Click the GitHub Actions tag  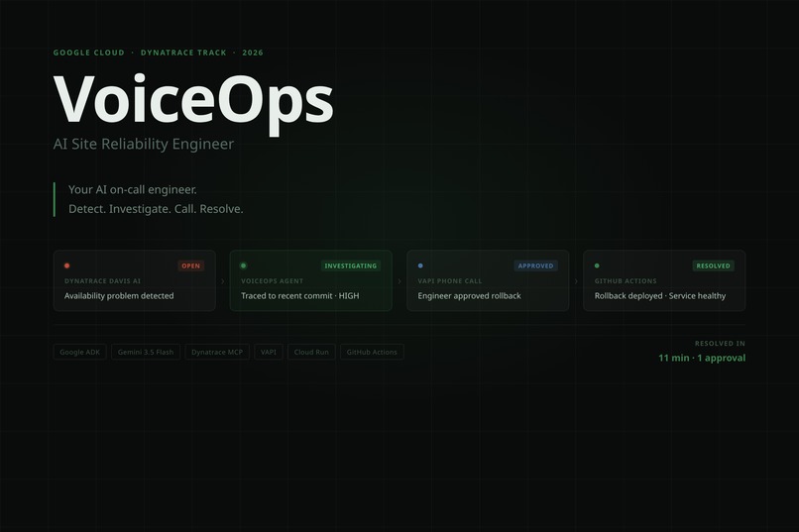[x=372, y=352]
